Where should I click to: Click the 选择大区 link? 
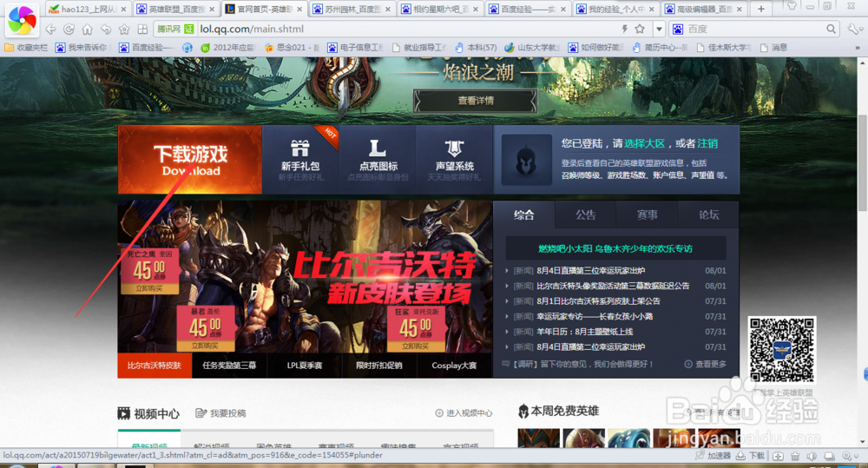(645, 143)
